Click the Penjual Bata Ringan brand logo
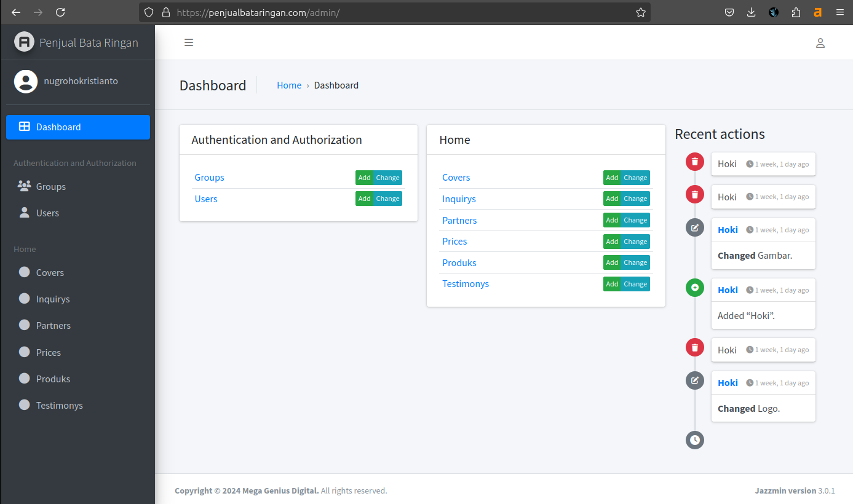This screenshot has height=504, width=853. pyautogui.click(x=25, y=42)
